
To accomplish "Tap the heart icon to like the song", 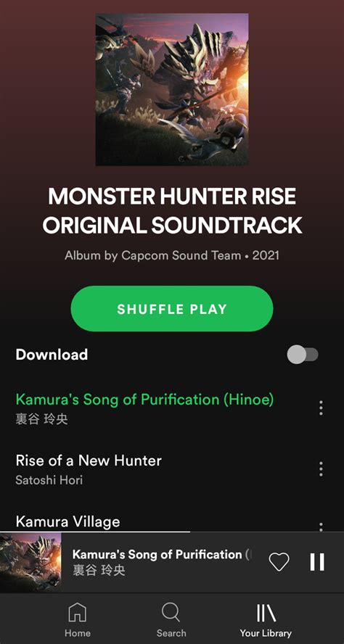I will [279, 562].
